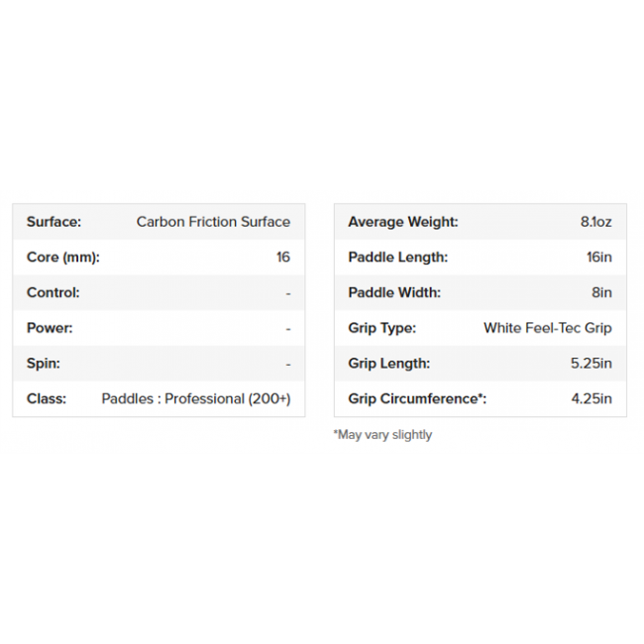Select Paddles : Professional (200+) class value
The width and height of the screenshot is (644, 644).
point(196,399)
